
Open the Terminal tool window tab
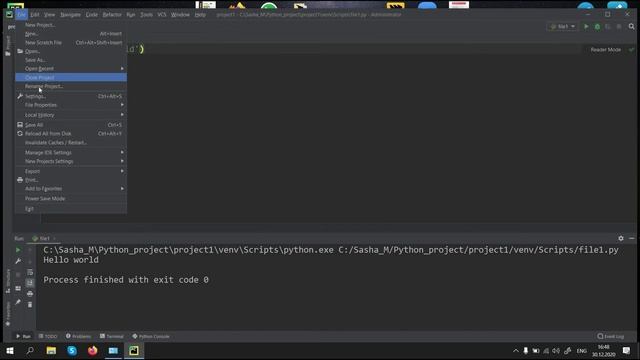point(111,336)
